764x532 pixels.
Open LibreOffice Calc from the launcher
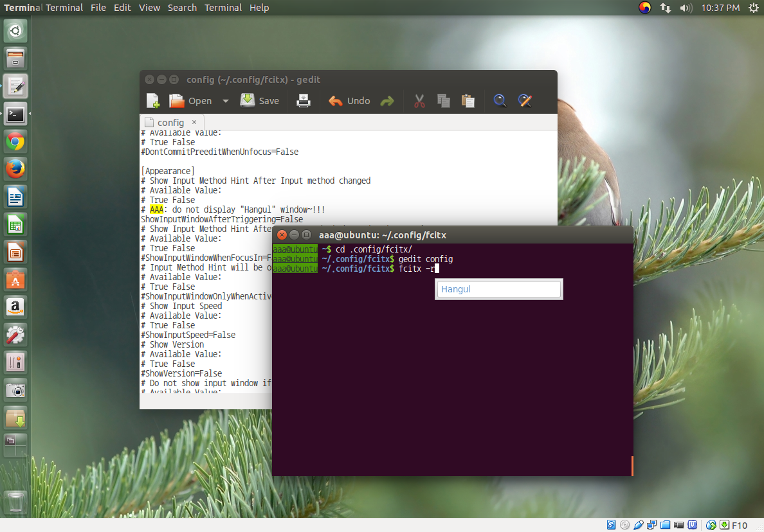coord(15,225)
